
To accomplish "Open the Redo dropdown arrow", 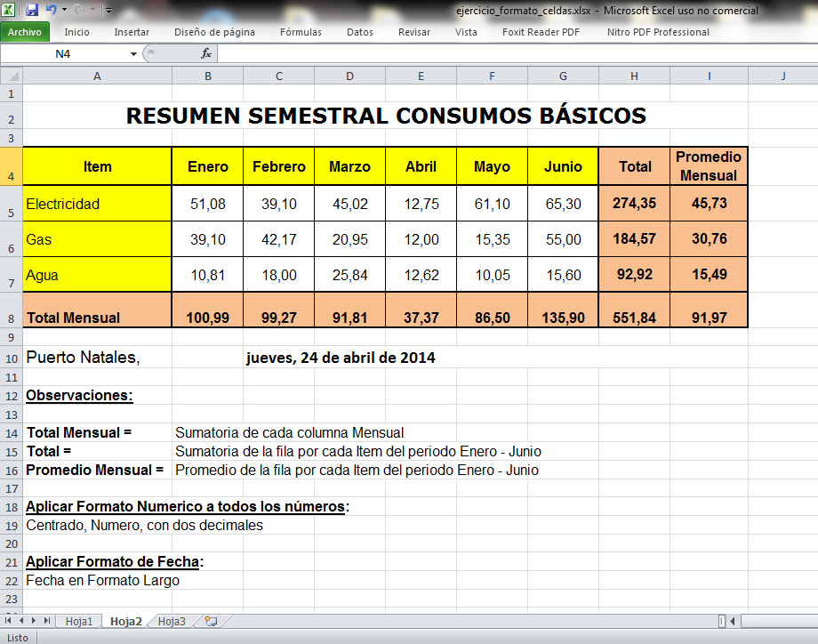I will (92, 10).
